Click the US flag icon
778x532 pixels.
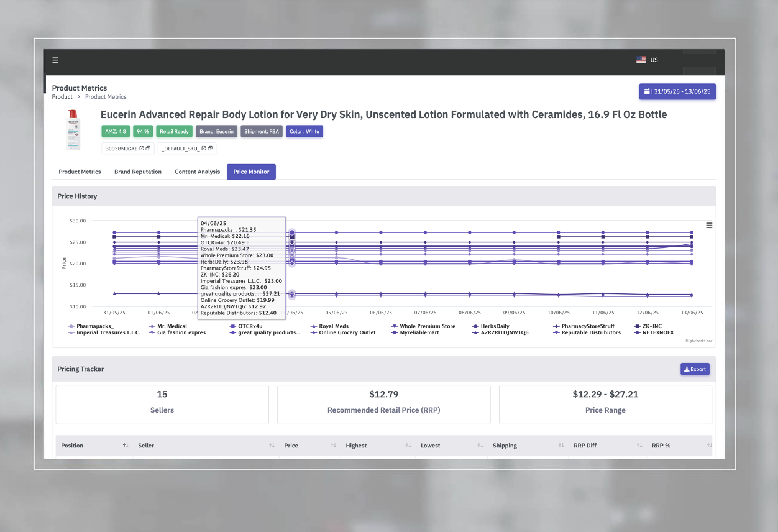tap(641, 60)
